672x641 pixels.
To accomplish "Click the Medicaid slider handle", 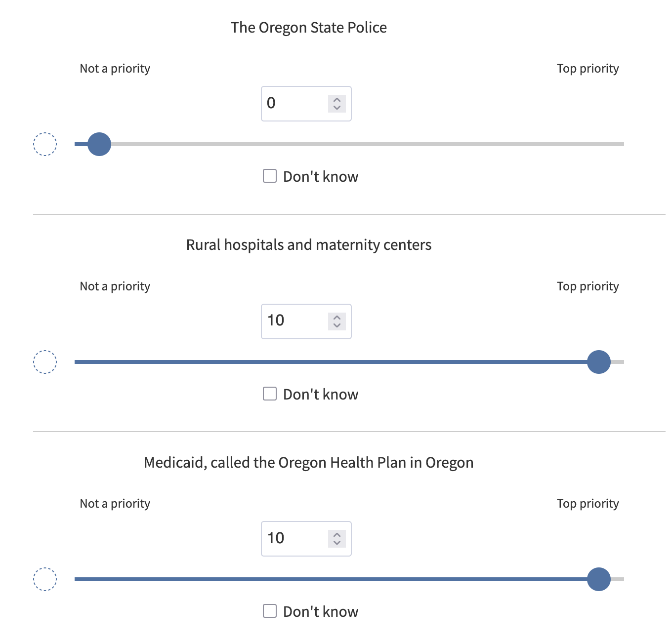I will (599, 579).
